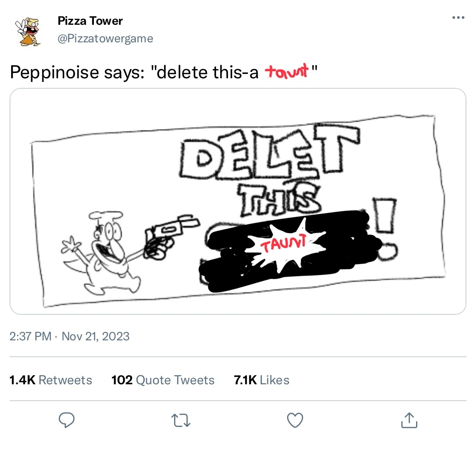The image size is (476, 449).
Task: View the 1.4K Retweets list
Action: point(51,380)
